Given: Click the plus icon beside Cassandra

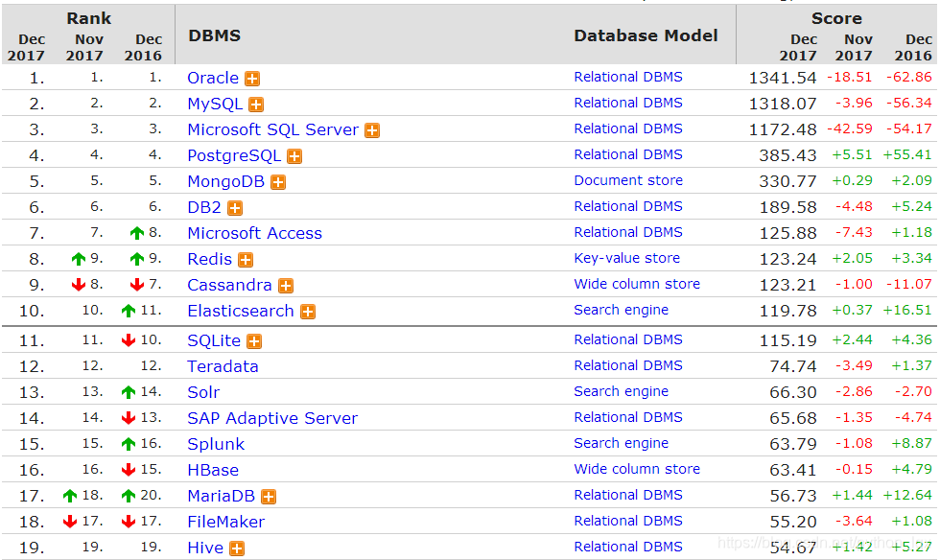Looking at the screenshot, I should coord(286,286).
